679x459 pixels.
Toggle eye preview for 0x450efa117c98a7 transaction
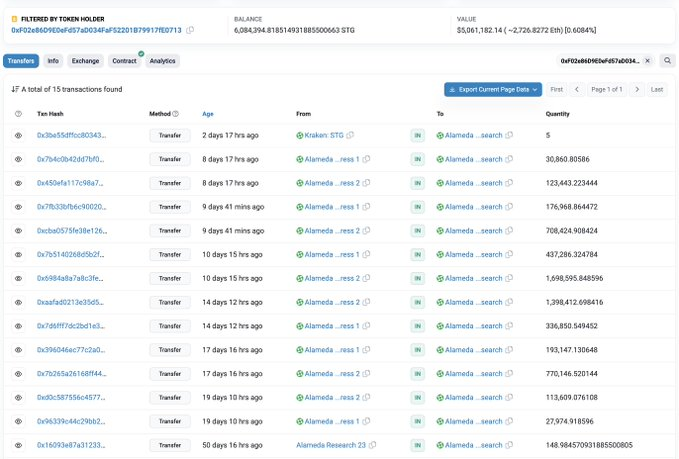pyautogui.click(x=18, y=183)
